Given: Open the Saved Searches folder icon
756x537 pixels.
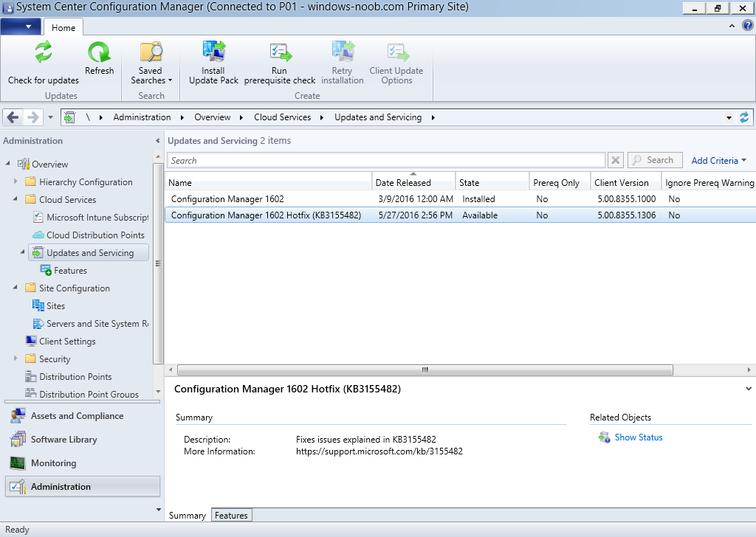Looking at the screenshot, I should point(151,52).
